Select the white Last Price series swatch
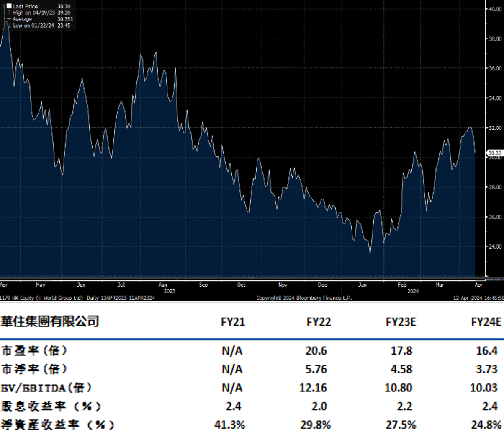The width and height of the screenshot is (504, 435). [x=9, y=5]
